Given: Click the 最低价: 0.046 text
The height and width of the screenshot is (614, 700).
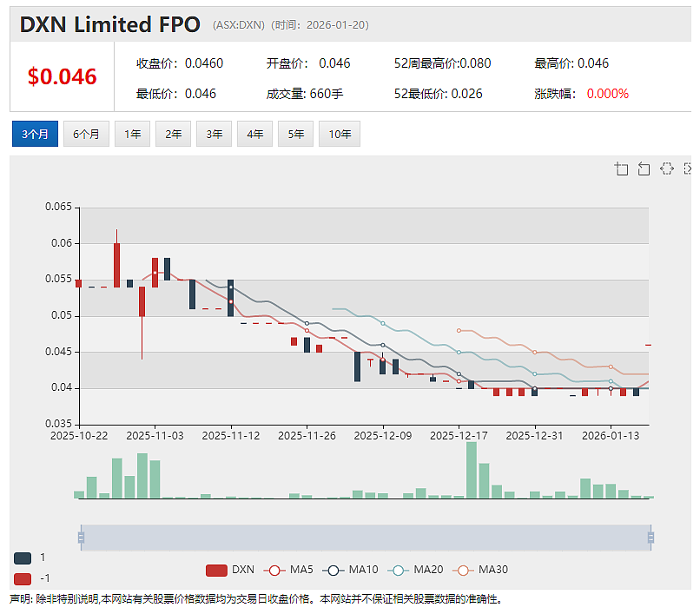Looking at the screenshot, I should [x=176, y=94].
